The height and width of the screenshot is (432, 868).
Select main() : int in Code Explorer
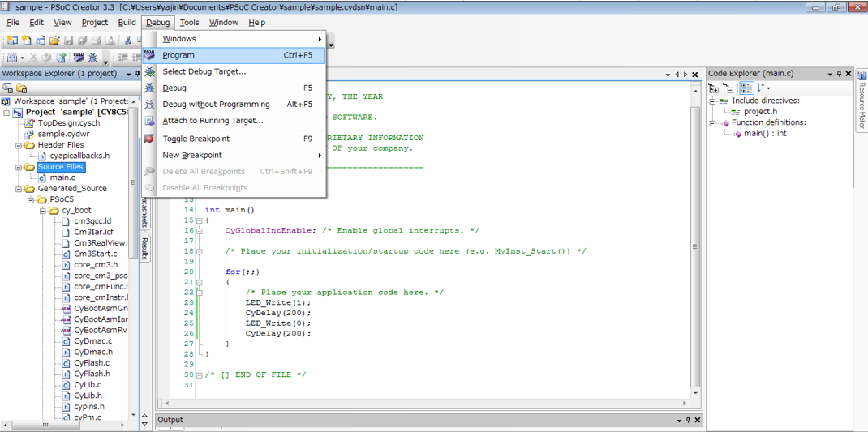(x=765, y=134)
